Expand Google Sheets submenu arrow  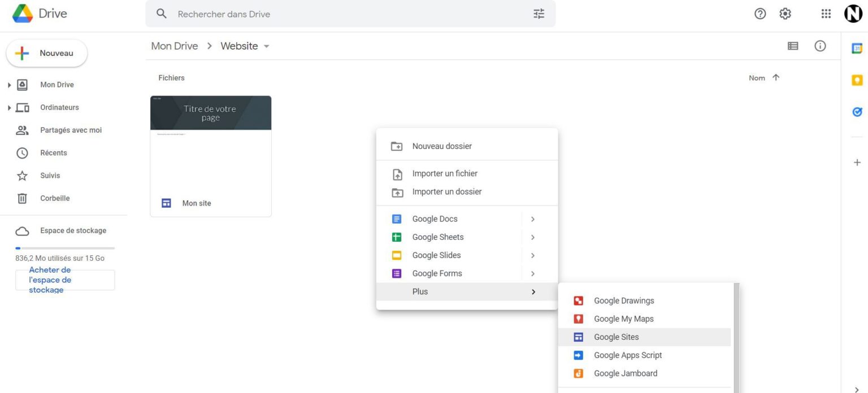pos(532,237)
